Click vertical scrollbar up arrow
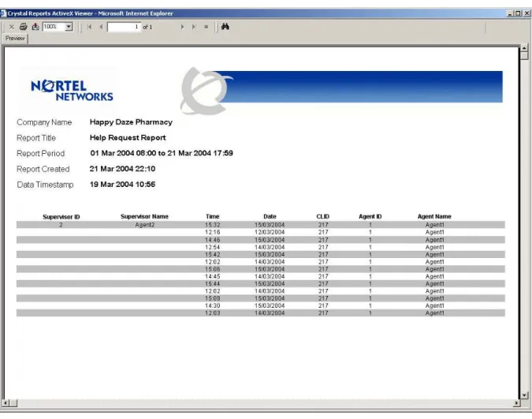Viewport: 532px width, 419px height. 524,47
